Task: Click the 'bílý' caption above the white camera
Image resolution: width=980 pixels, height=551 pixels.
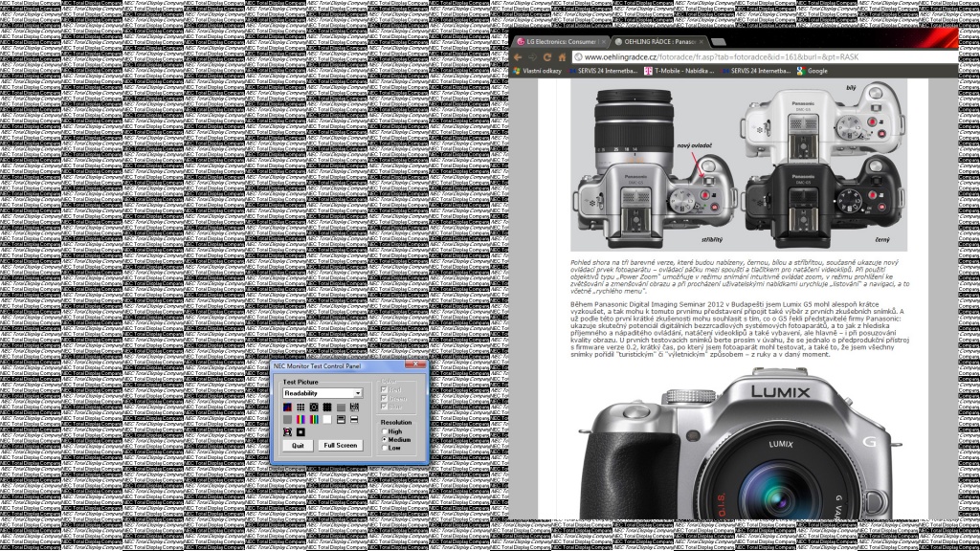Action: pyautogui.click(x=851, y=88)
